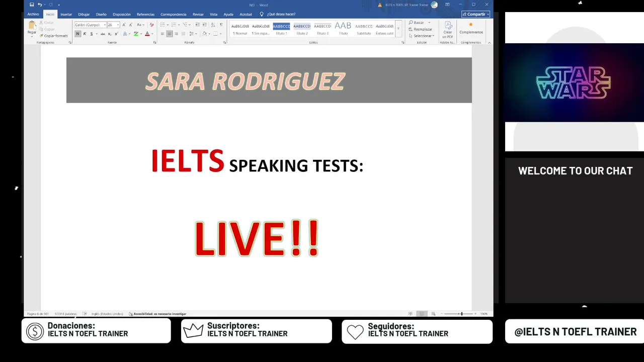Toggle bold N formatting

coord(77,34)
